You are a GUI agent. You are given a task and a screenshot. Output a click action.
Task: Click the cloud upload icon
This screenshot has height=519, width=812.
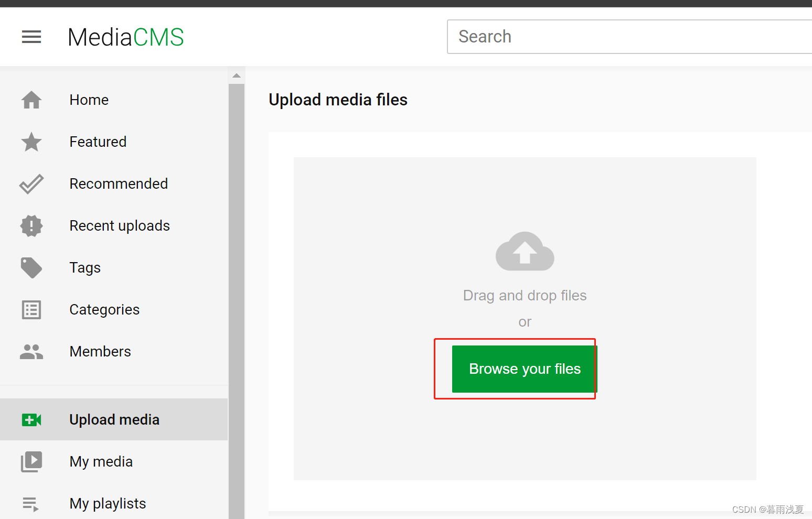point(525,251)
